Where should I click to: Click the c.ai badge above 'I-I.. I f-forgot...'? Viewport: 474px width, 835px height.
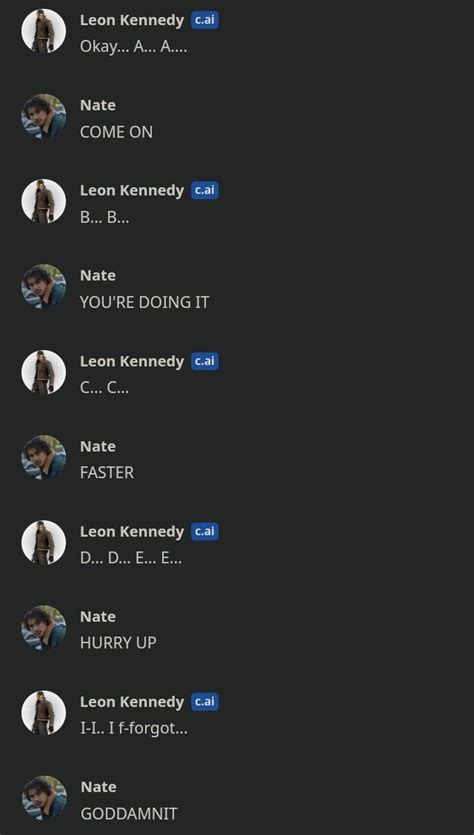click(205, 702)
